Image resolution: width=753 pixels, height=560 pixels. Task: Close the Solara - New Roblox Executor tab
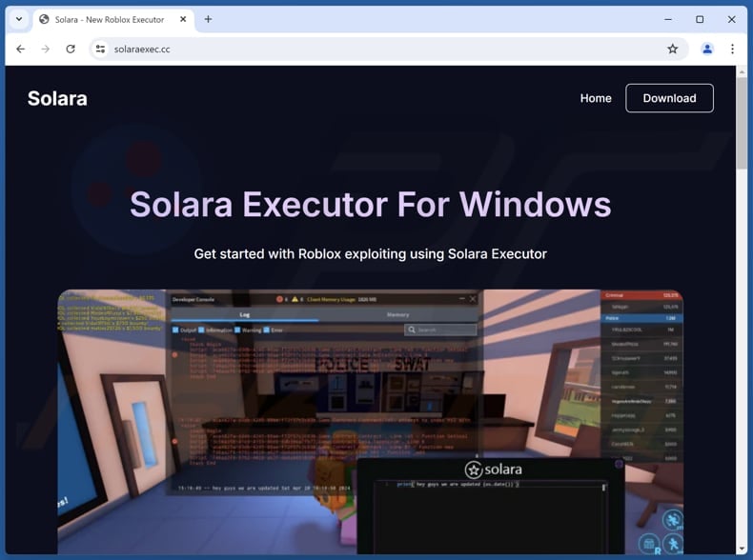pyautogui.click(x=183, y=19)
